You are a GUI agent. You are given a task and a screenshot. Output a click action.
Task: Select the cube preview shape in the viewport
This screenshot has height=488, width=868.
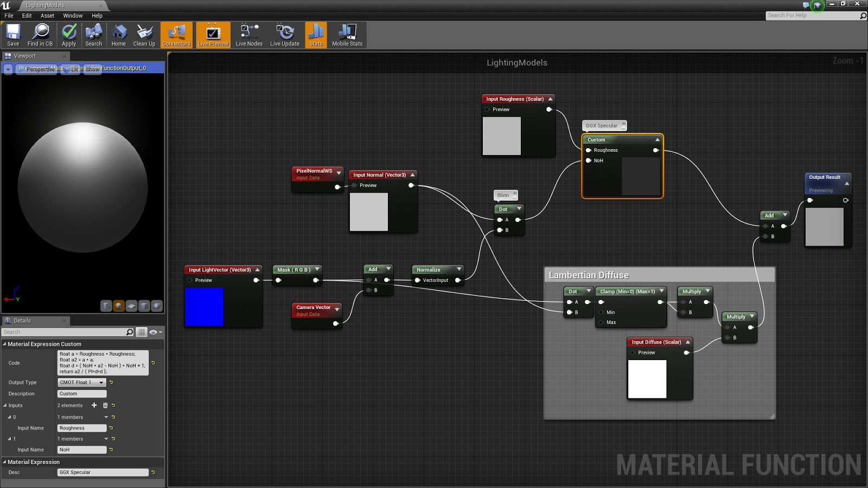pos(143,306)
